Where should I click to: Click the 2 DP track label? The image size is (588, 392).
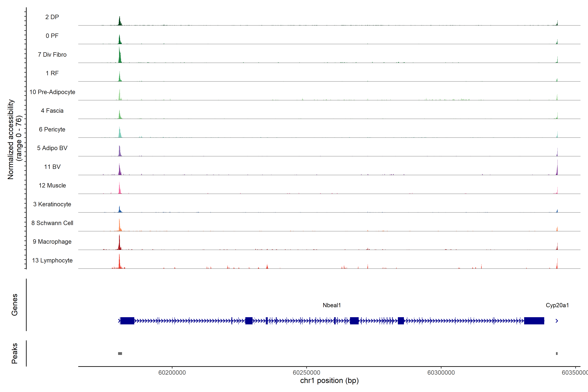[52, 17]
